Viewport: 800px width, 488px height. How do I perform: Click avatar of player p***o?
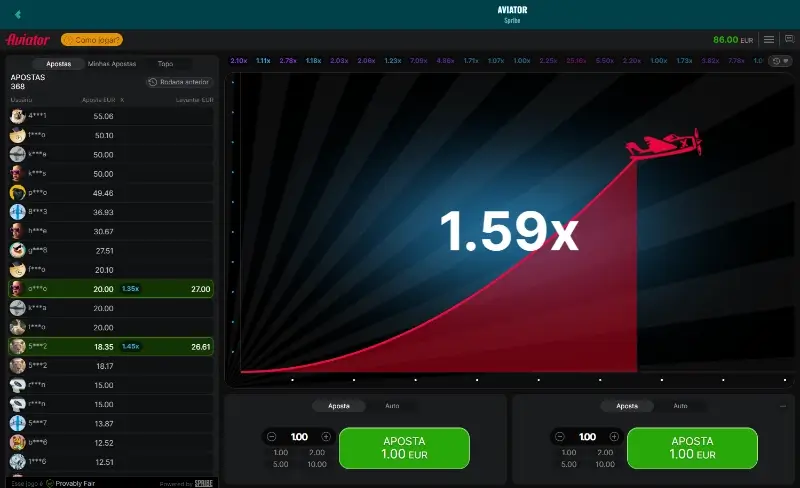18,193
